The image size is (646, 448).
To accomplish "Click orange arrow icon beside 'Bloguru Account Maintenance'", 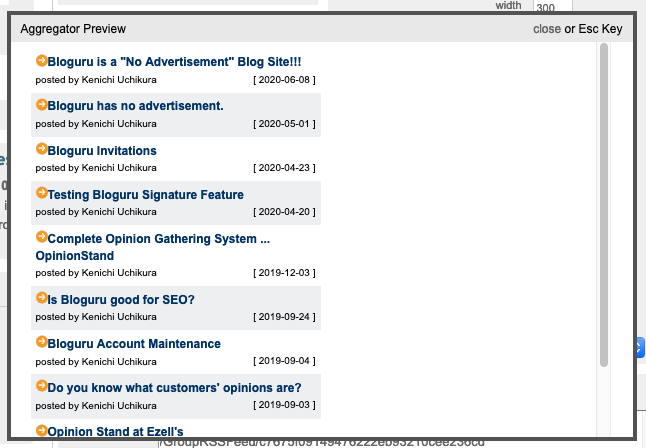I will pyautogui.click(x=42, y=342).
